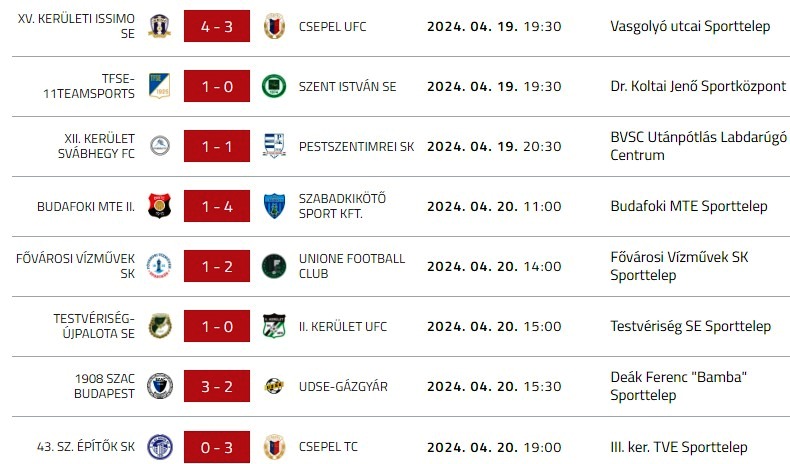Viewport: 790px width, 464px height.
Task: Open the 1 - 4 score box
Action: click(x=217, y=206)
